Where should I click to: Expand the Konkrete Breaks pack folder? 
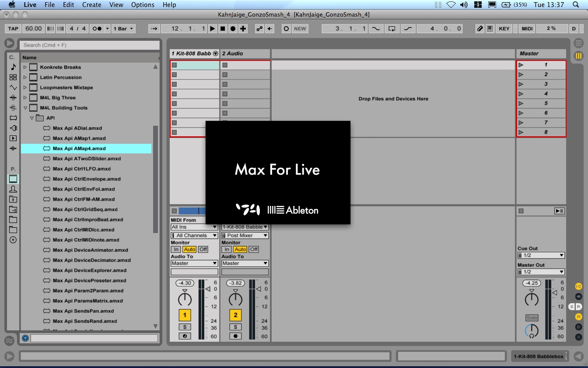pos(25,67)
